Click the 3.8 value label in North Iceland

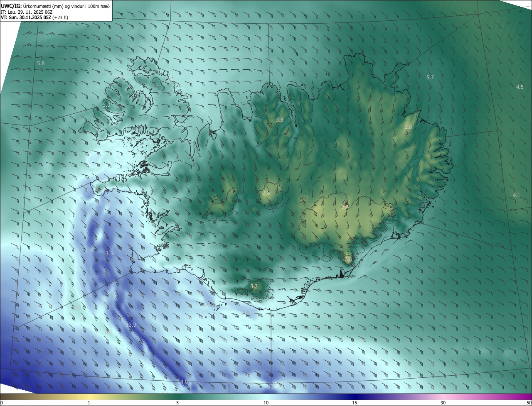pyautogui.click(x=280, y=120)
